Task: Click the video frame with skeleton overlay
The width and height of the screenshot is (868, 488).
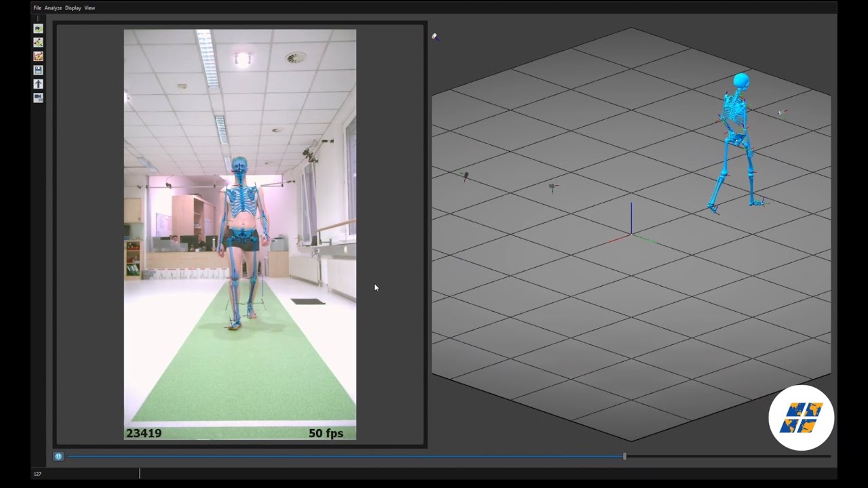Action: point(240,235)
